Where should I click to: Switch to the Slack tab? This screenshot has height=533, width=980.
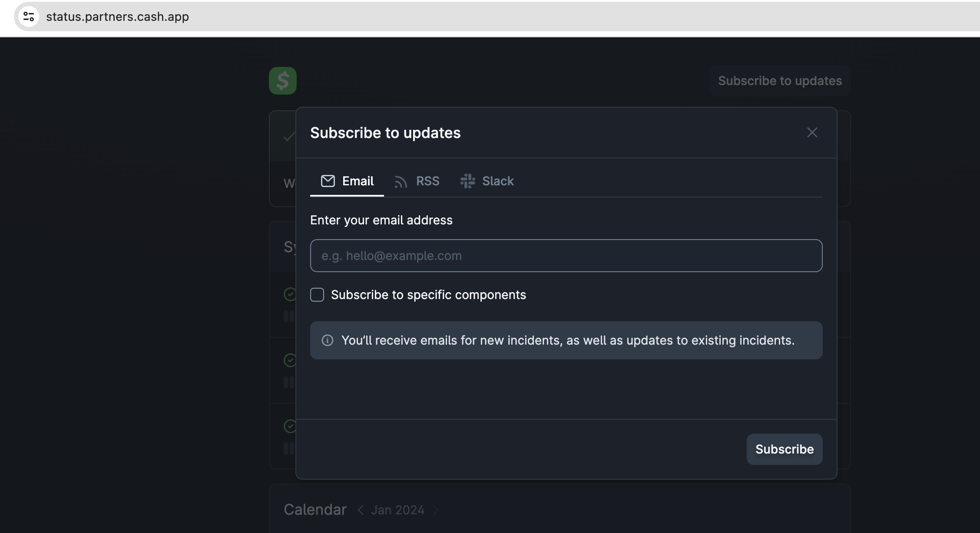pos(497,181)
